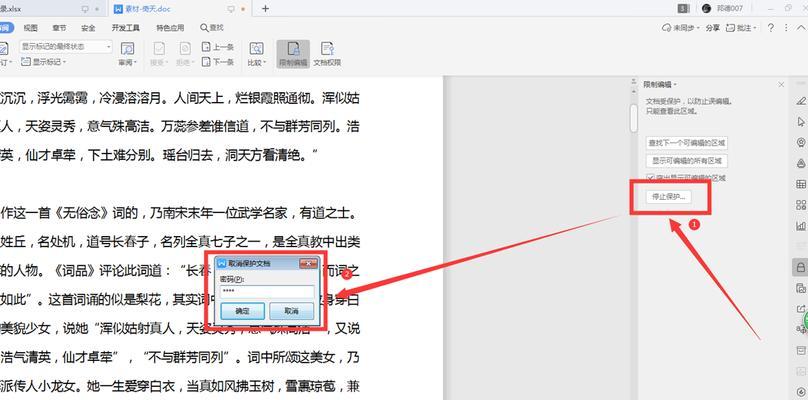Expand the 显示标记 dropdown arrow
808x400 pixels.
pyautogui.click(x=64, y=62)
